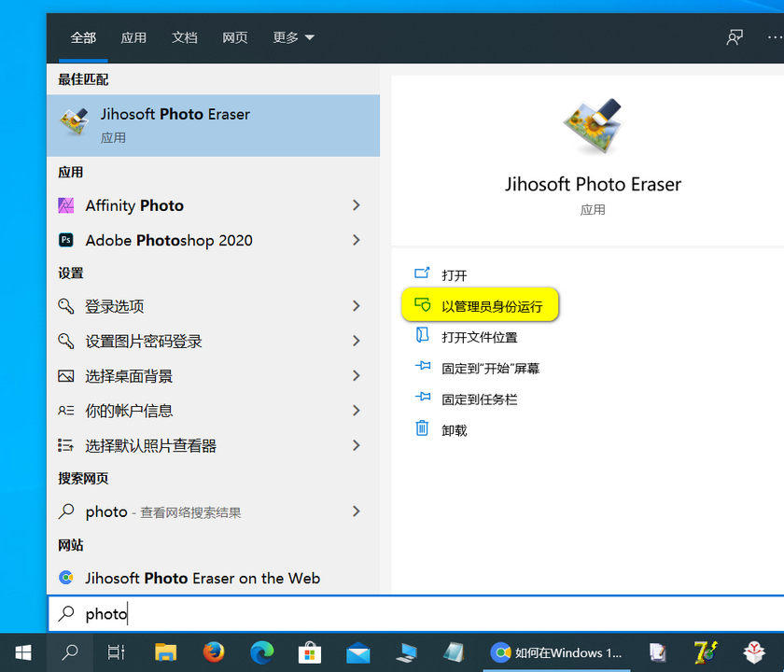
Task: Select 打开文件位置
Action: click(480, 338)
